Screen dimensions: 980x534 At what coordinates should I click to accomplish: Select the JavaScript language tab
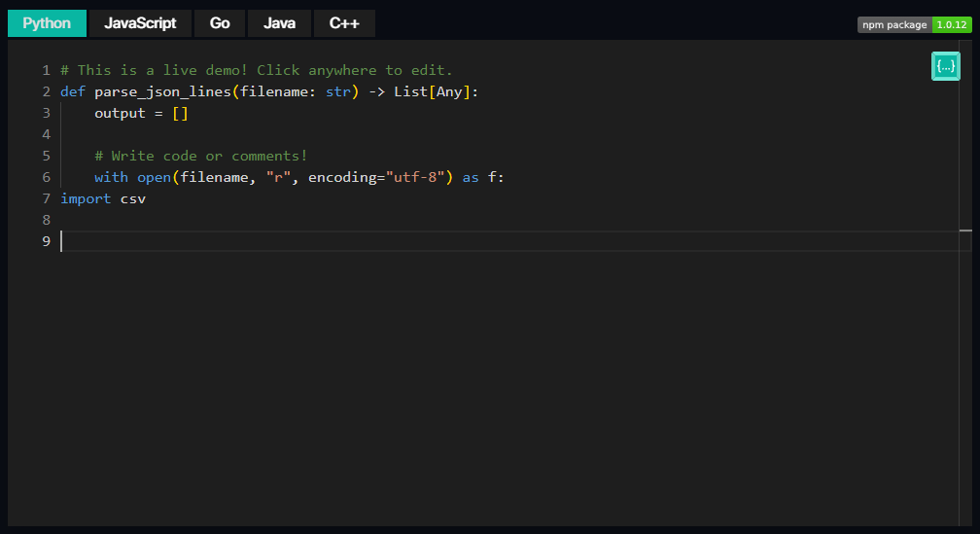coord(140,23)
